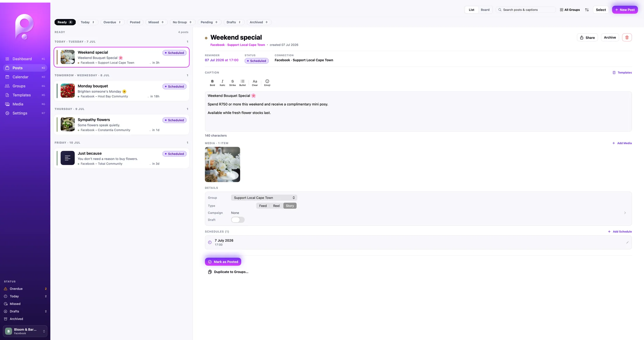Edit the 7 July 2026 schedule pencil

coord(627,242)
